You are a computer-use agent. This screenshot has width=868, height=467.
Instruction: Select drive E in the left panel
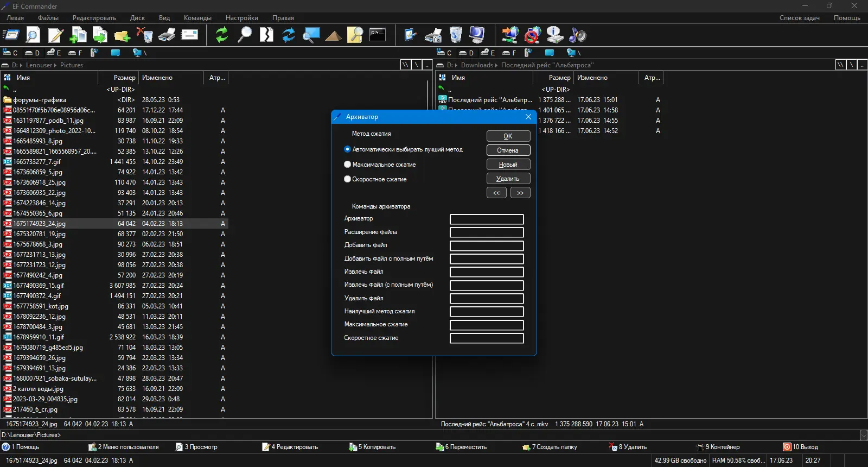point(54,53)
